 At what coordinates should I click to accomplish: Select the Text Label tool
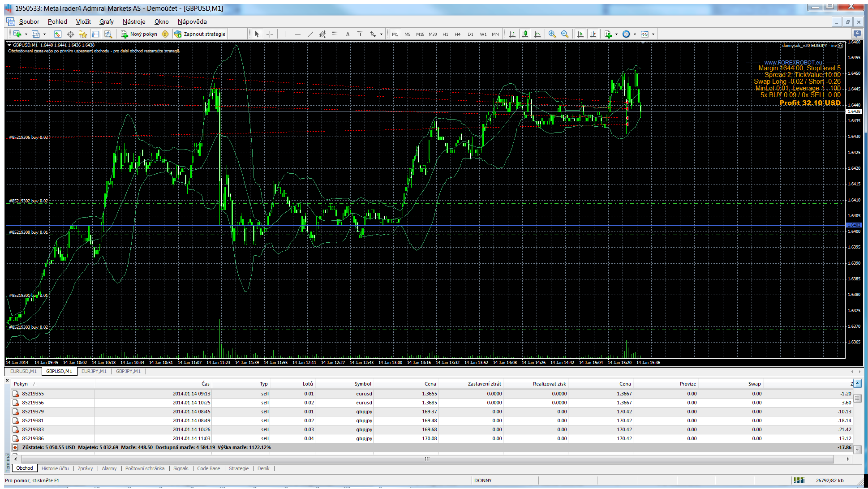pyautogui.click(x=360, y=34)
